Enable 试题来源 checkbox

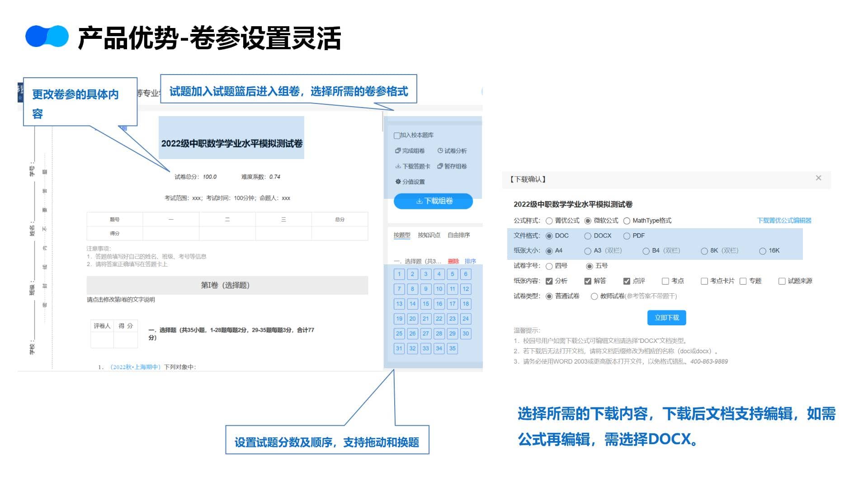click(x=782, y=281)
